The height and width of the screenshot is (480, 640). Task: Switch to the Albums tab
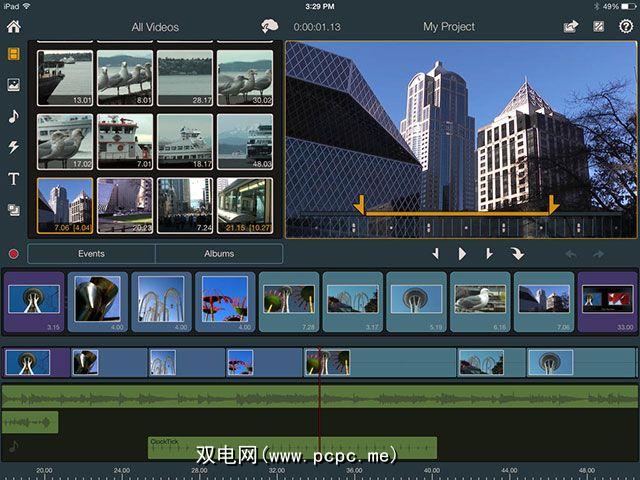click(219, 254)
